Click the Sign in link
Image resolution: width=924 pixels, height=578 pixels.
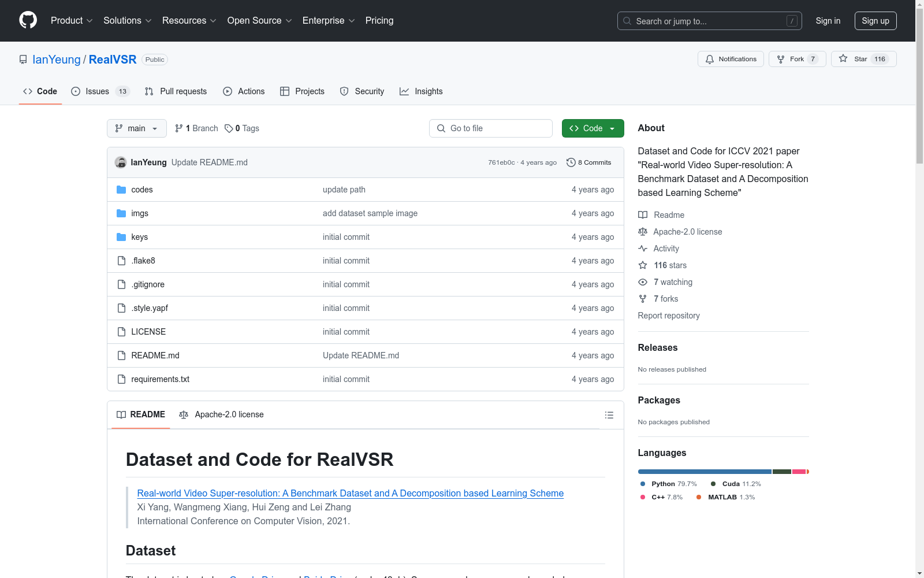[x=828, y=21]
